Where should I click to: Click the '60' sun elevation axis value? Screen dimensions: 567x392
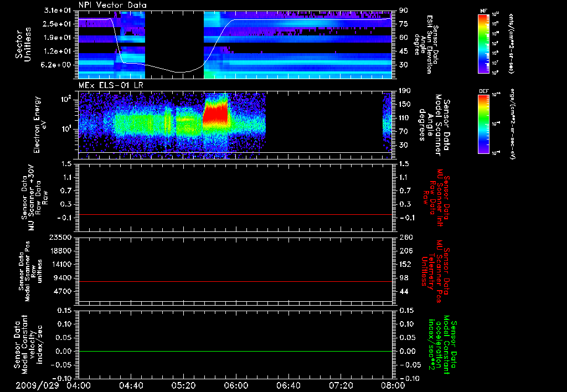pyautogui.click(x=404, y=38)
